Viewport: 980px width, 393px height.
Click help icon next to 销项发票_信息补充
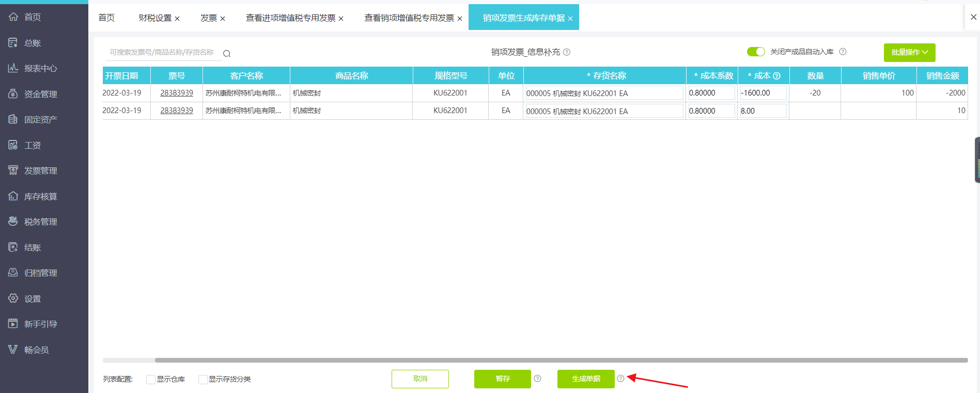click(567, 52)
